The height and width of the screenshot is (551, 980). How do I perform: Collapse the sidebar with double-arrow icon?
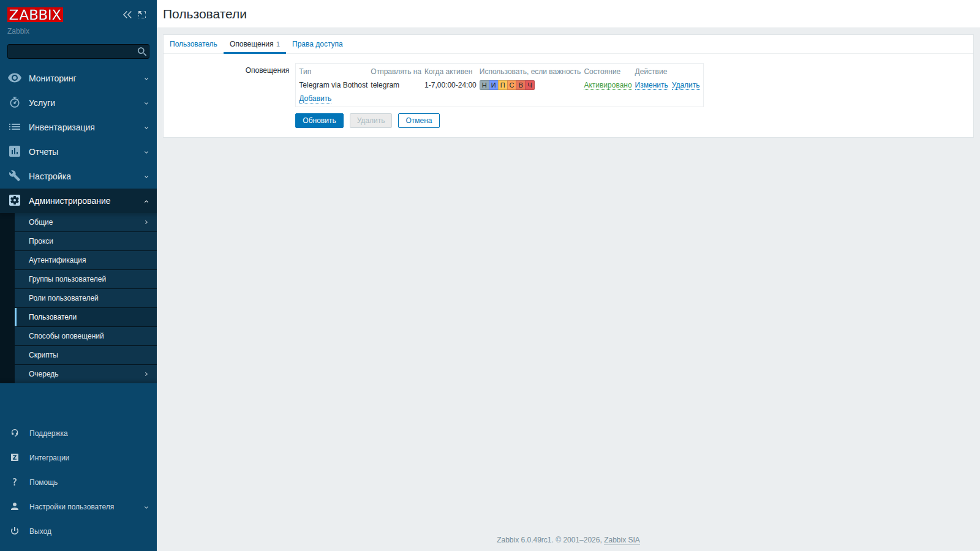click(127, 15)
